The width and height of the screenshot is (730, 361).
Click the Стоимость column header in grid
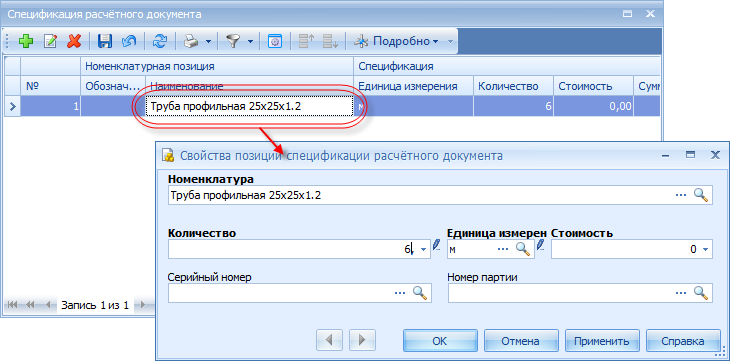click(594, 86)
